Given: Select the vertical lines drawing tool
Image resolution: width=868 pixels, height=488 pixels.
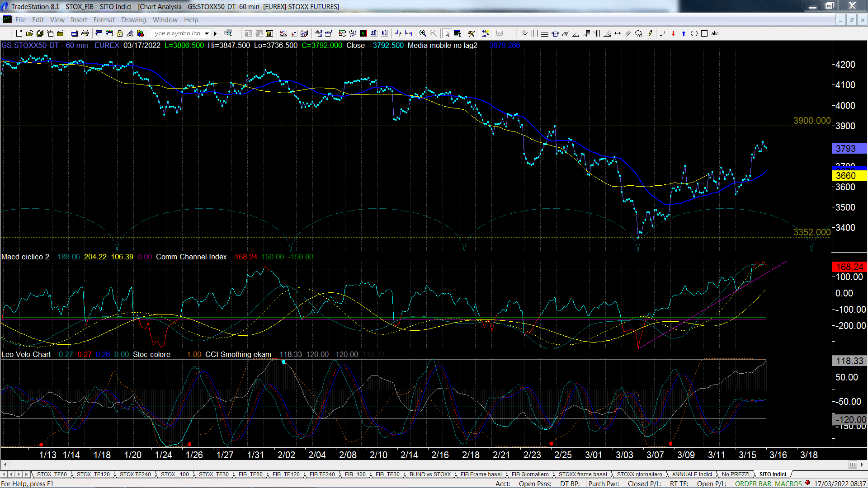Looking at the screenshot, I should 534,33.
